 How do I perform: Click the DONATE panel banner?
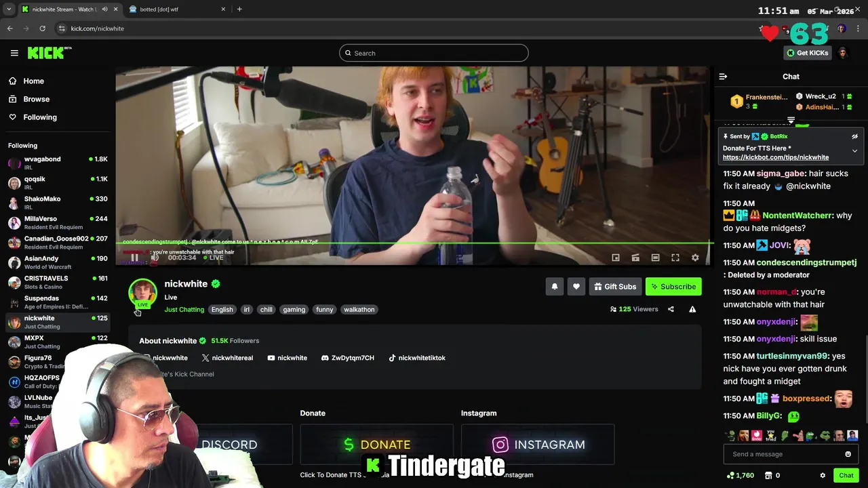376,445
